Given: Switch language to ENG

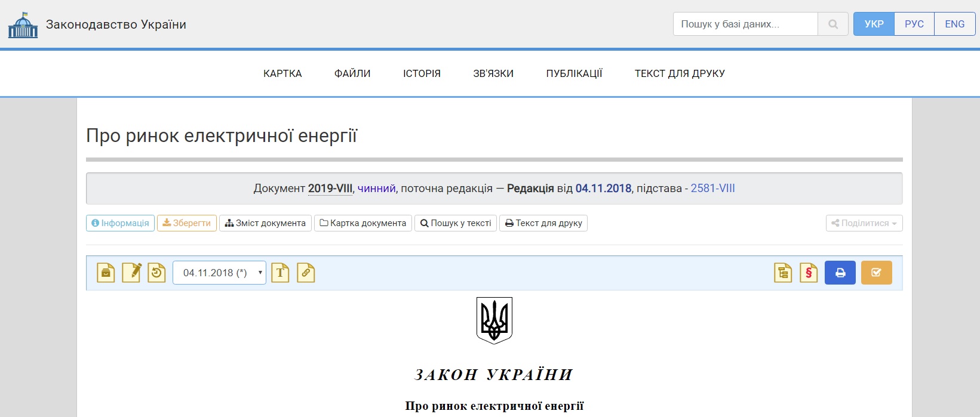Looking at the screenshot, I should (x=955, y=24).
